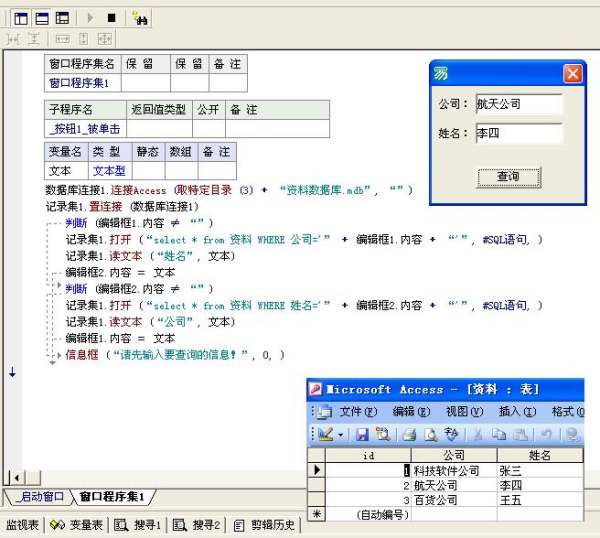The height and width of the screenshot is (538, 600).
Task: Click the 公司 input field
Action: point(518,104)
